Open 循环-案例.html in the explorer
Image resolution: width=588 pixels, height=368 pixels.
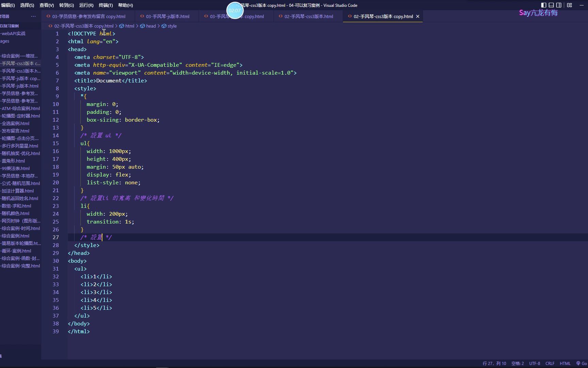tap(20, 251)
